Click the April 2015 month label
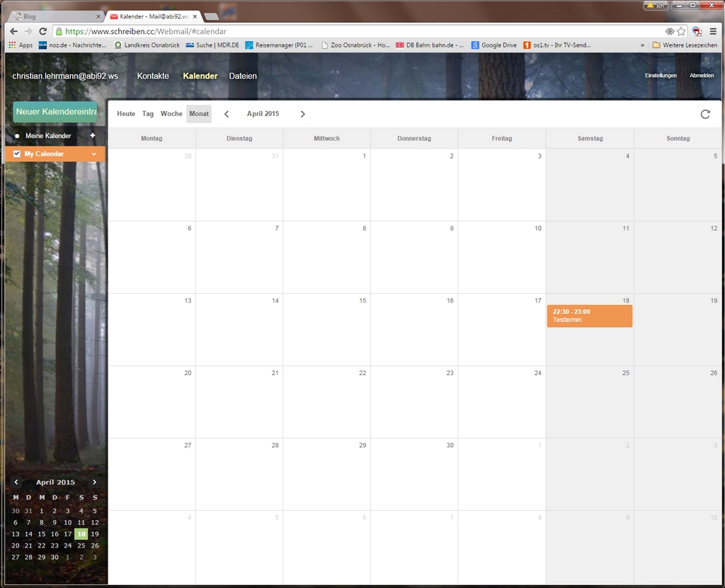 point(263,114)
